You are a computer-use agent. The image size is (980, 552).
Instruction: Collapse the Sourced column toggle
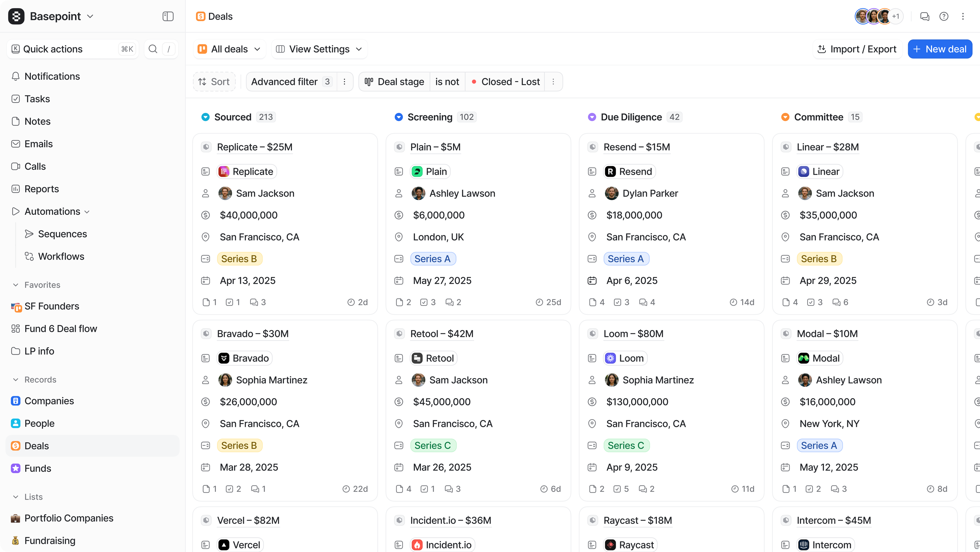205,117
